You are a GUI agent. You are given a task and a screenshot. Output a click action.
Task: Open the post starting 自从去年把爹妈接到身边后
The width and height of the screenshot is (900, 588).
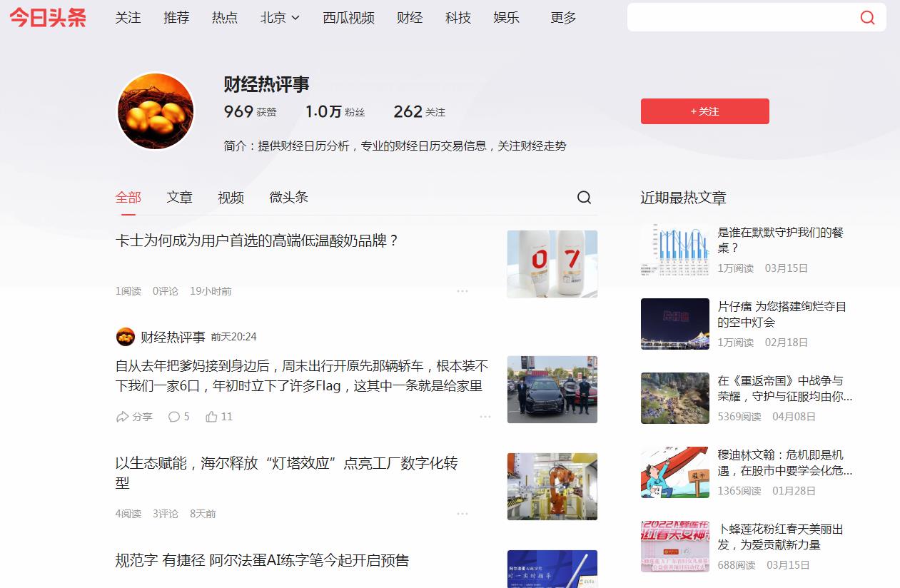(302, 376)
